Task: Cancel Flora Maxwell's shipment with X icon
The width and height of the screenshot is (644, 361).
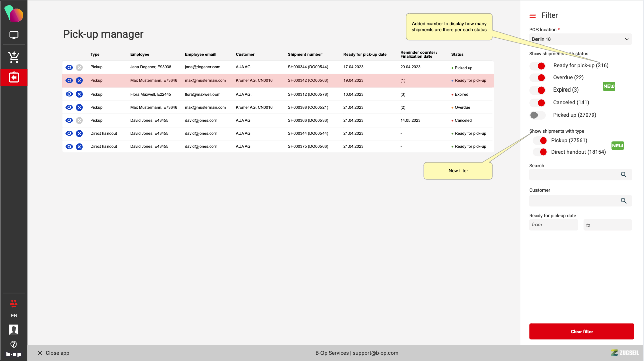Action: [79, 94]
